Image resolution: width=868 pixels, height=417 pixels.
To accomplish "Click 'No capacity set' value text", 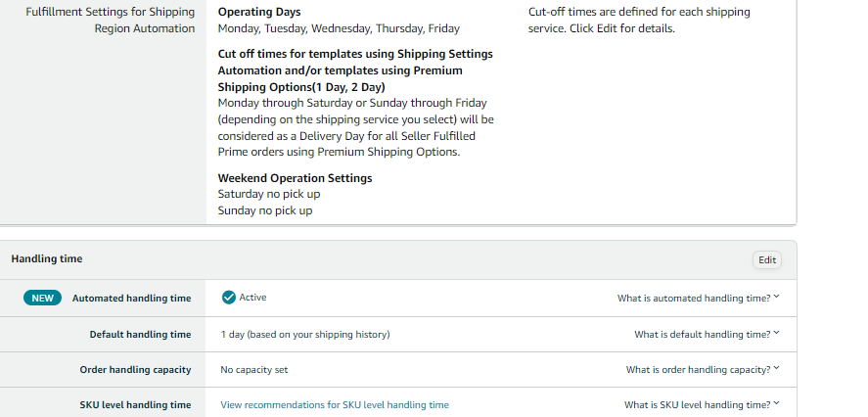I will coord(254,369).
